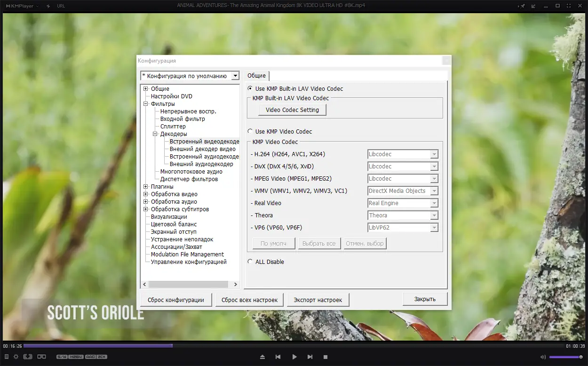Viewport: 588px width, 366px height.
Task: Open MPEG Video codec dropdown
Action: coord(403,179)
